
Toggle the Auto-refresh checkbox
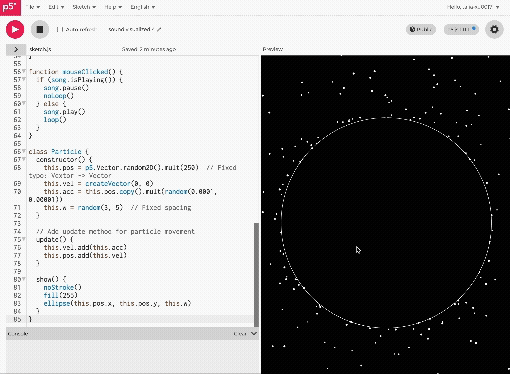pos(59,29)
